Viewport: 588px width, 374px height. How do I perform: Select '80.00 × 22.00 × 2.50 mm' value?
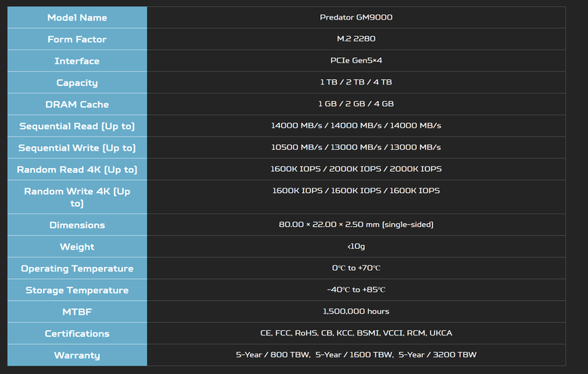[356, 225]
